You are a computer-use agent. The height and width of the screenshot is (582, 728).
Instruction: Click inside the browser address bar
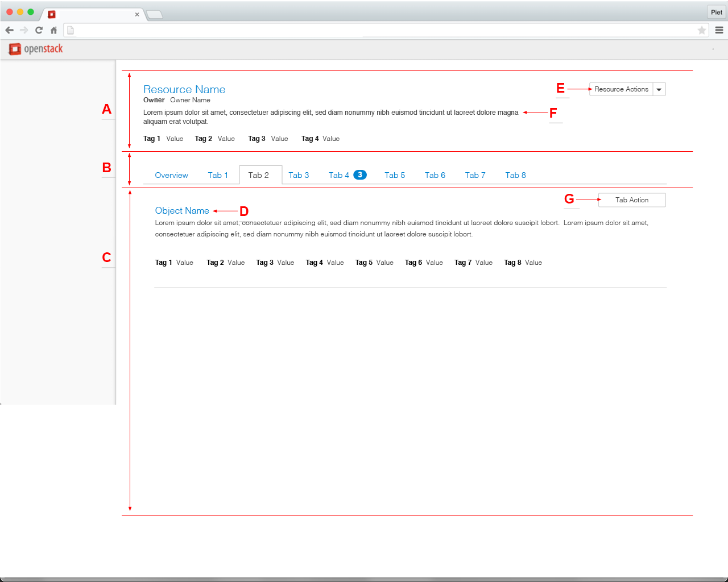[341, 30]
